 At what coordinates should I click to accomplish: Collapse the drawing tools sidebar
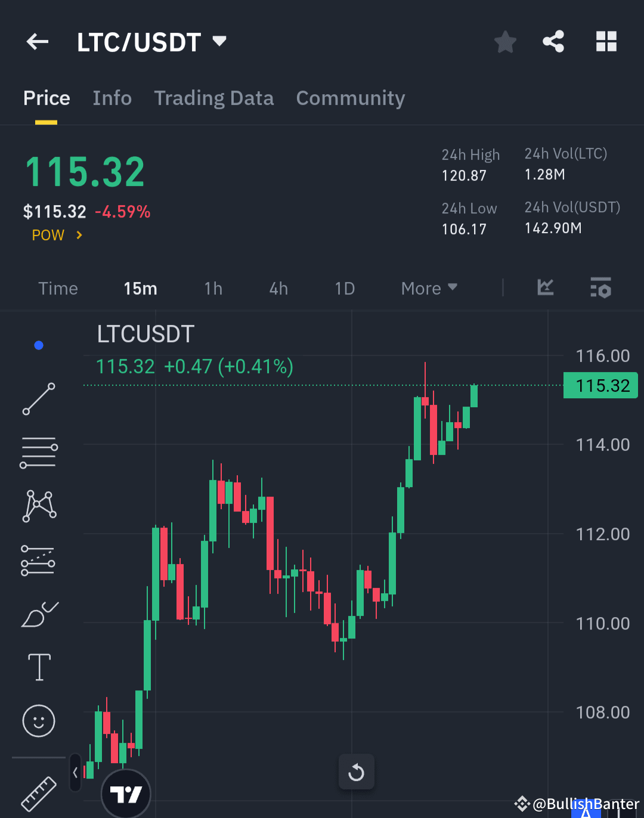(x=75, y=771)
